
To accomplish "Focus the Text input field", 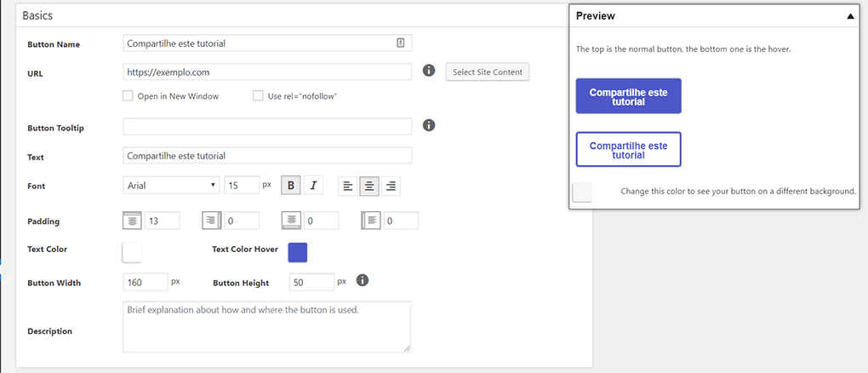I will [x=267, y=156].
